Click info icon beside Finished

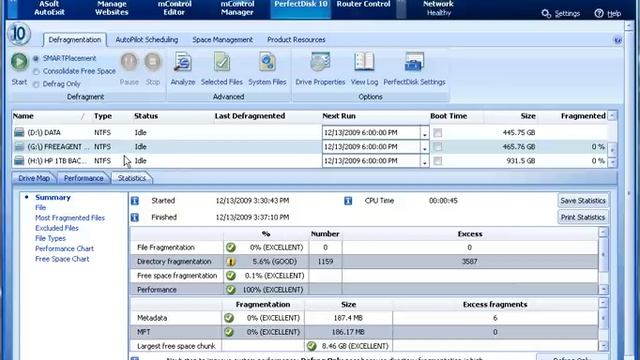coord(135,218)
